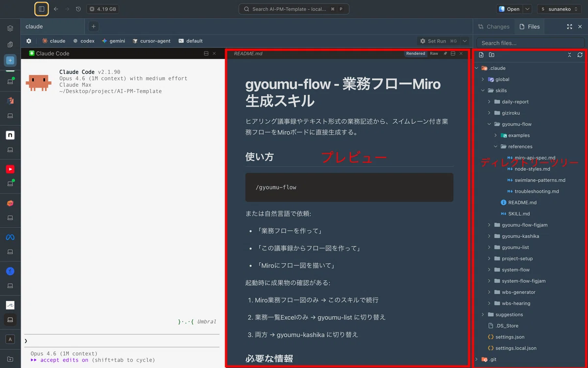Go back with the left arrow

(56, 9)
